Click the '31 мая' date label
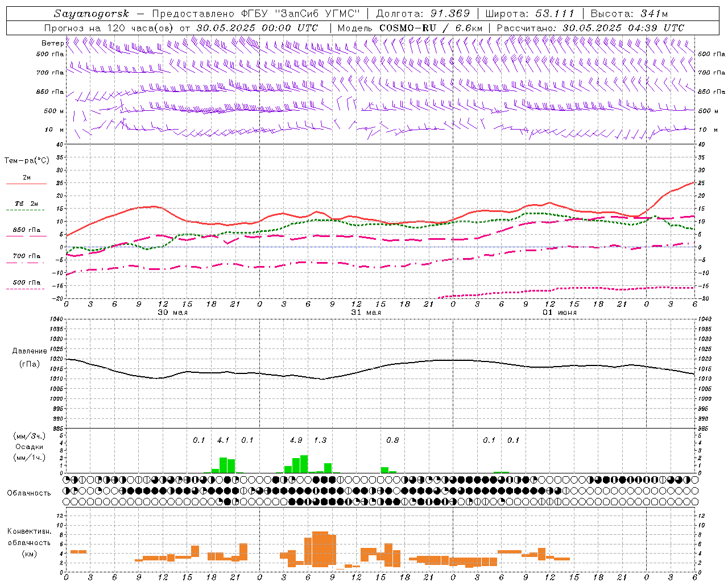The height and width of the screenshot is (582, 728). point(366,313)
